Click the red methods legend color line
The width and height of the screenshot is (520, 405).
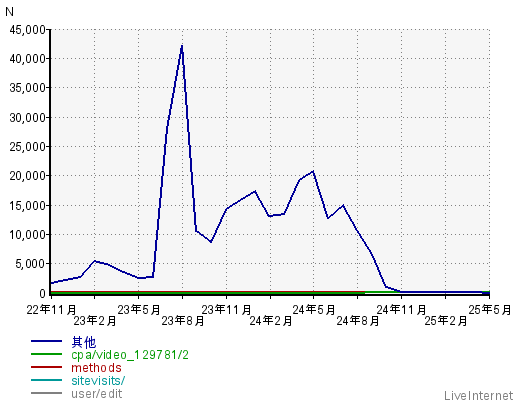[46, 367]
